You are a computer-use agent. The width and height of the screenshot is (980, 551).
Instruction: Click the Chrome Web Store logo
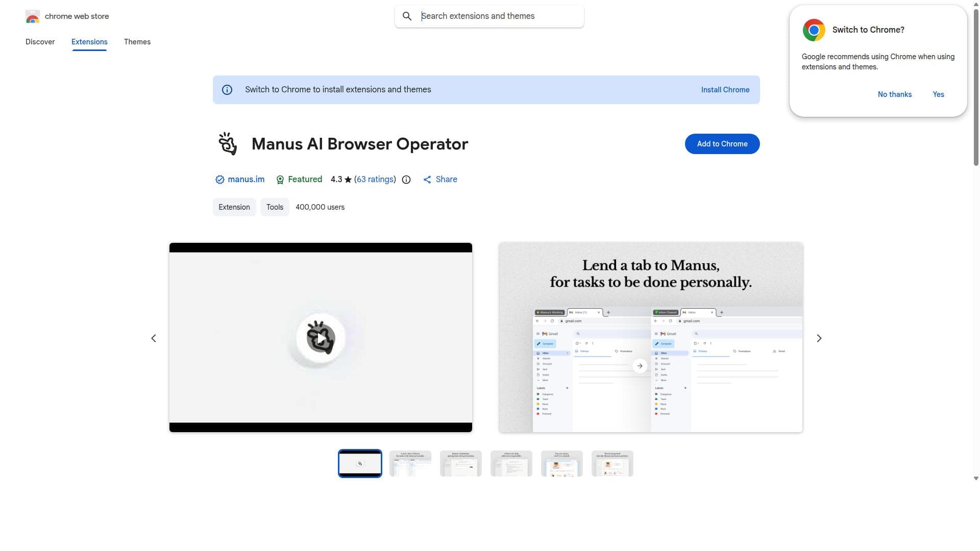tap(32, 16)
